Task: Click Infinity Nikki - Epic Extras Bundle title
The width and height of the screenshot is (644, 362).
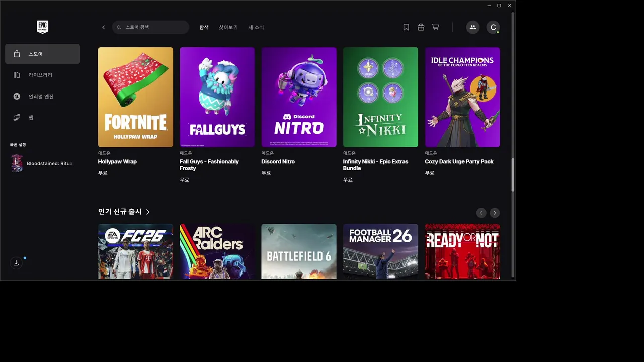Action: (376, 165)
